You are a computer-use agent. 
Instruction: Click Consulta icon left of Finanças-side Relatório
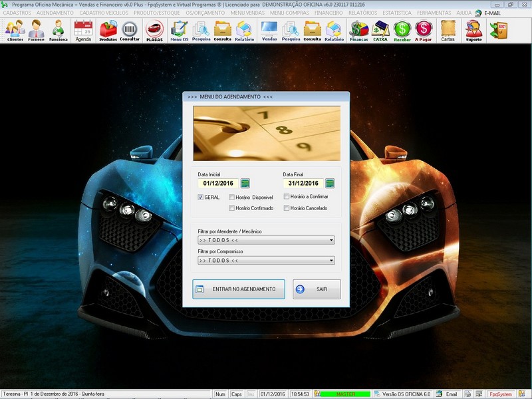pyautogui.click(x=312, y=31)
